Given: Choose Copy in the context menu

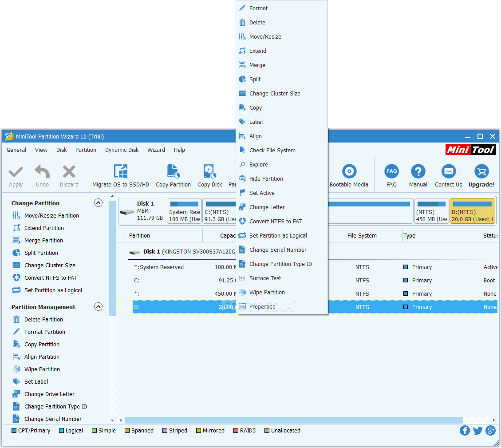Looking at the screenshot, I should [282, 108].
